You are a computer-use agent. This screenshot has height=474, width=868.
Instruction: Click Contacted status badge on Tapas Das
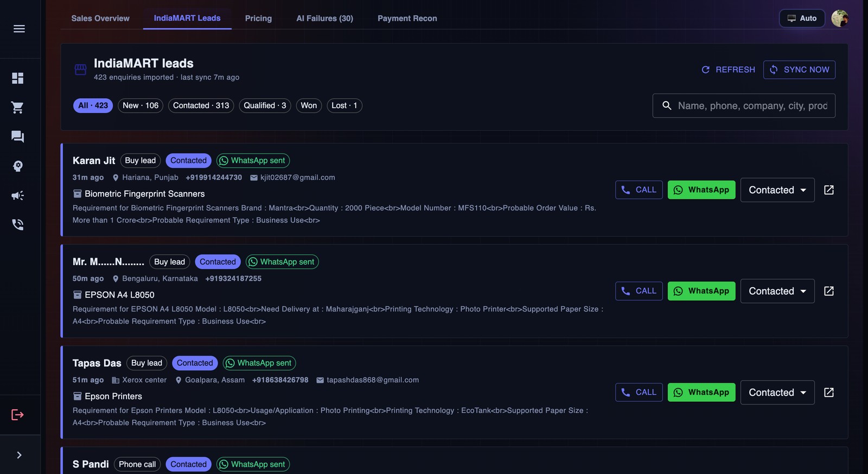point(195,363)
